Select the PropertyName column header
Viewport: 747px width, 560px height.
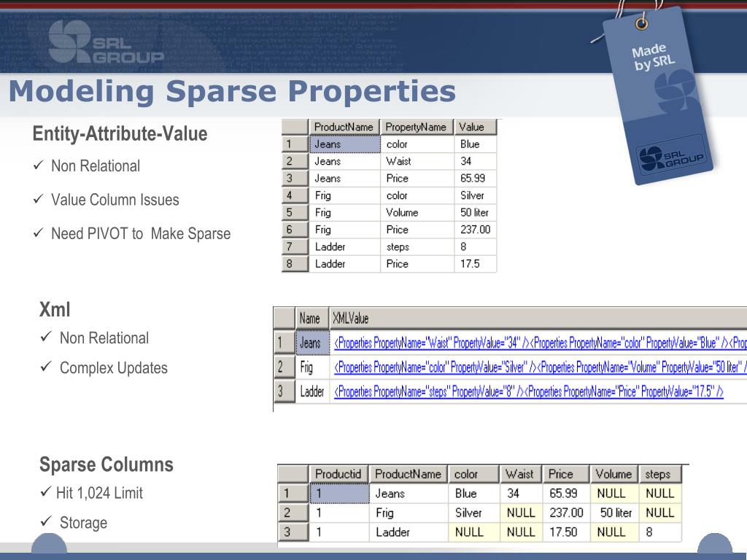pos(417,127)
